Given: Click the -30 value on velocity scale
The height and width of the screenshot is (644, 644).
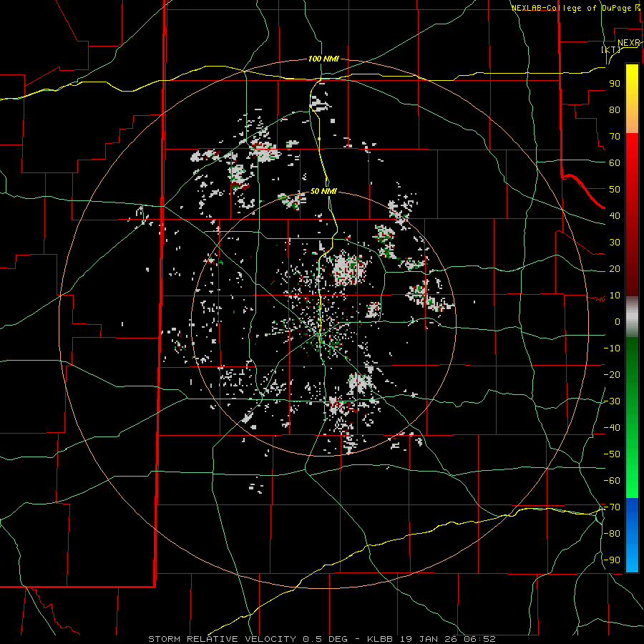Looking at the screenshot, I should [x=612, y=401].
